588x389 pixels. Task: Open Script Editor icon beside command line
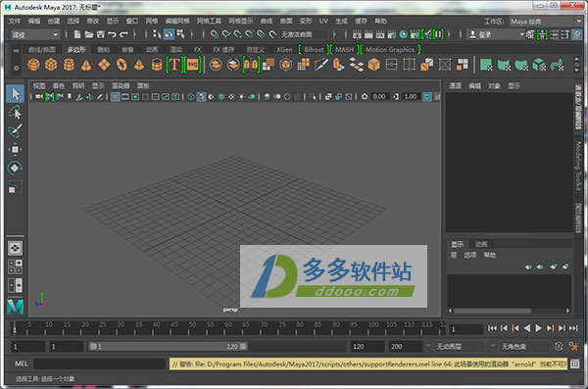tap(574, 364)
